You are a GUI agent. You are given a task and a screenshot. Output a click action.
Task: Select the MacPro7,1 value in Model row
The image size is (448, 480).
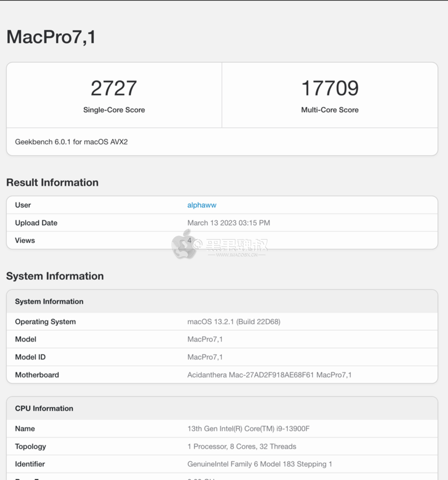click(x=205, y=340)
